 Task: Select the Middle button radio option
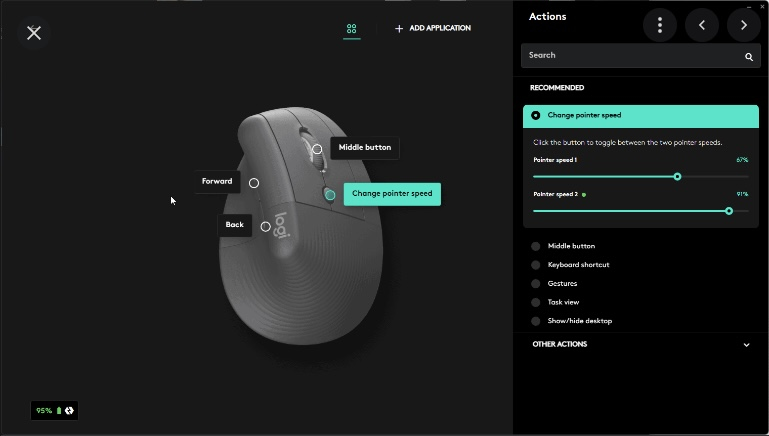coord(536,246)
